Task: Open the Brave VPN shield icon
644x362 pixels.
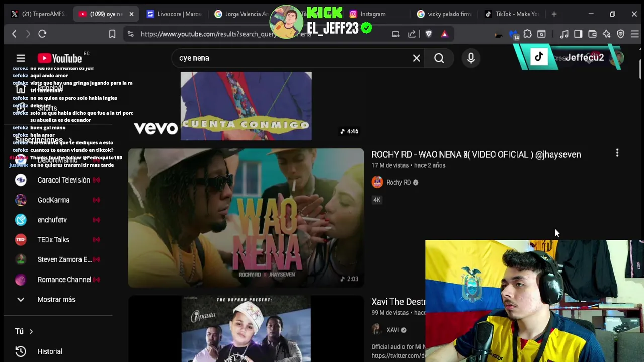Action: click(620, 34)
